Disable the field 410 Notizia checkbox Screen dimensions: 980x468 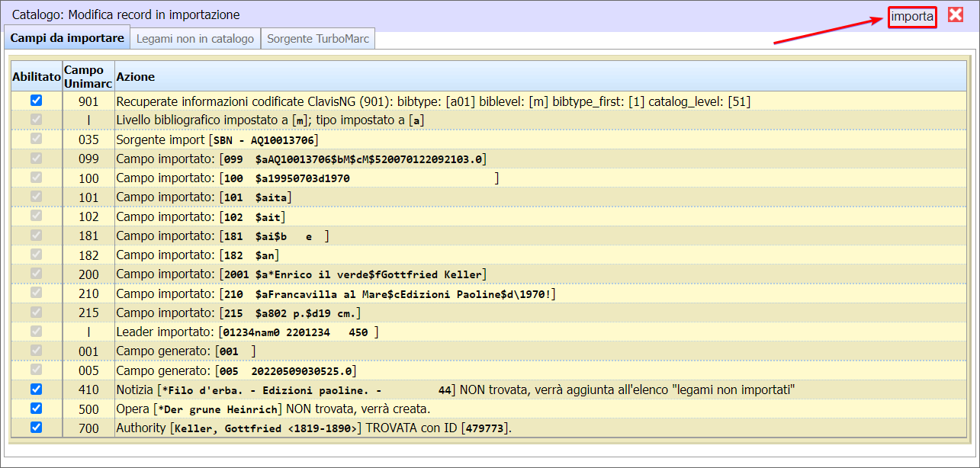[36, 389]
